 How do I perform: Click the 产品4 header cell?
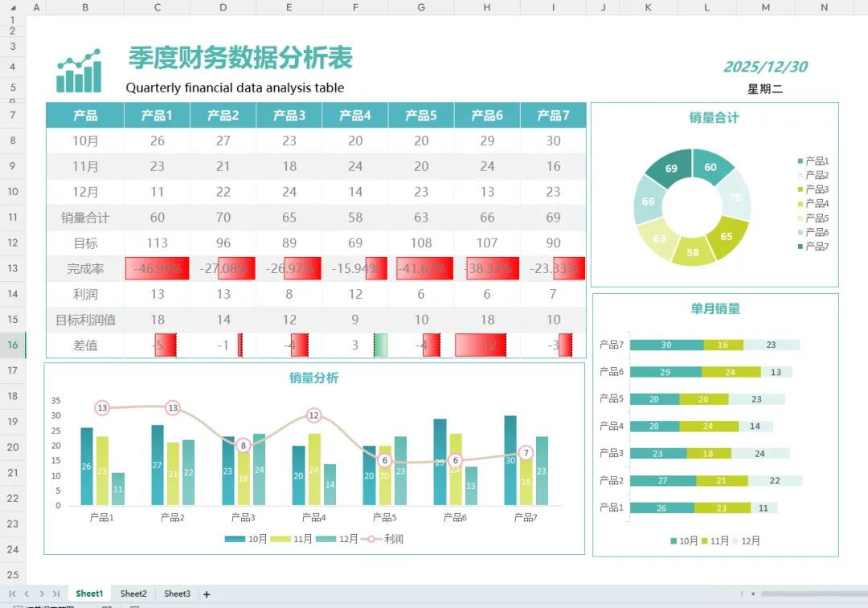coord(355,115)
